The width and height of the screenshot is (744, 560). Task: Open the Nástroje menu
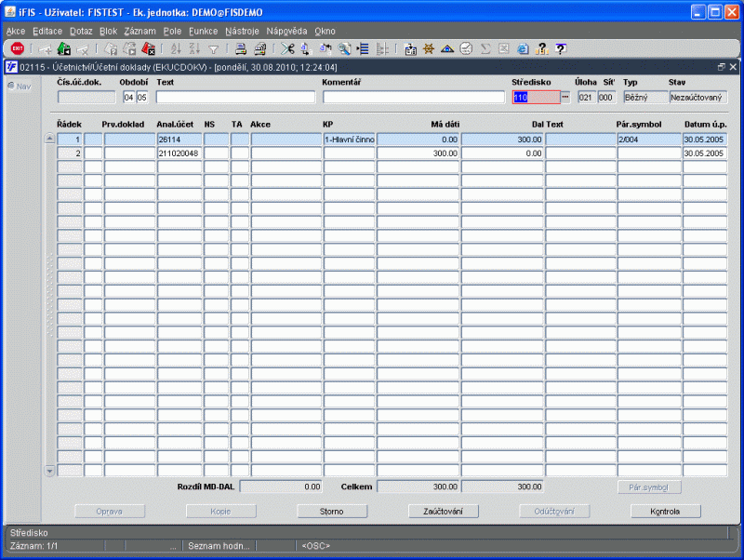(242, 32)
